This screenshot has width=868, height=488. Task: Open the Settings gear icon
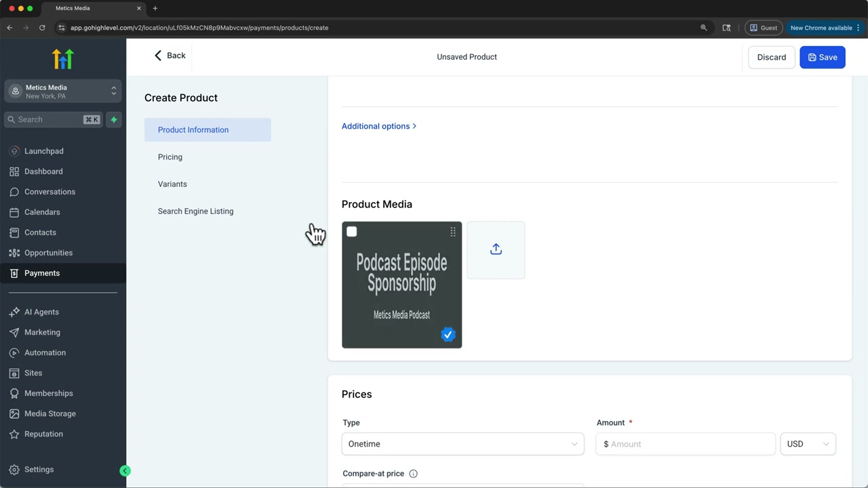coord(14,469)
